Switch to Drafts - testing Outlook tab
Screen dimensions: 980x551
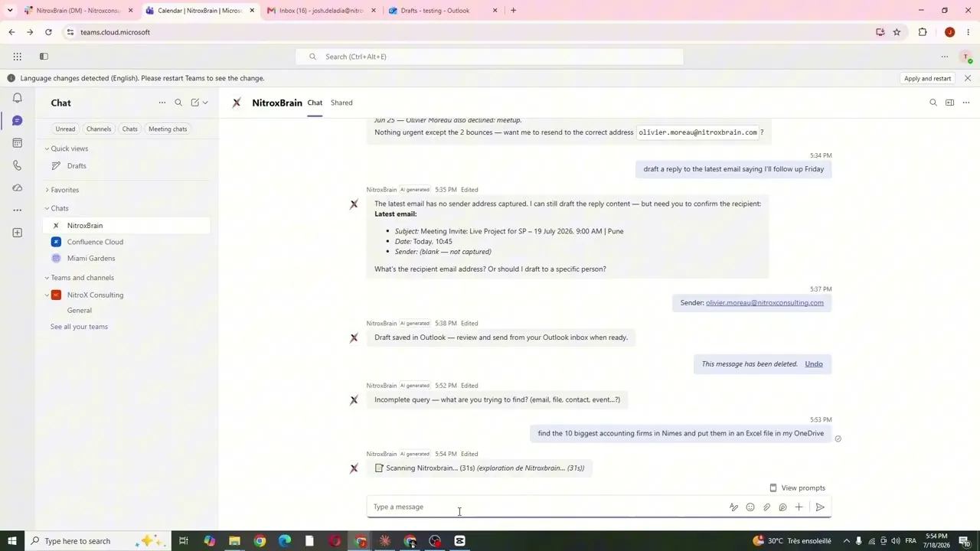pos(443,11)
